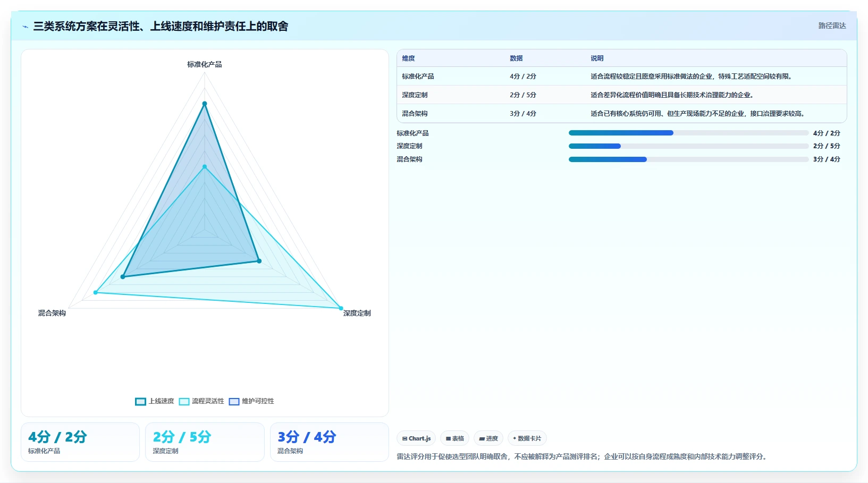Click the Chart.js chip
Viewport: 868px width, 483px height.
pos(416,438)
